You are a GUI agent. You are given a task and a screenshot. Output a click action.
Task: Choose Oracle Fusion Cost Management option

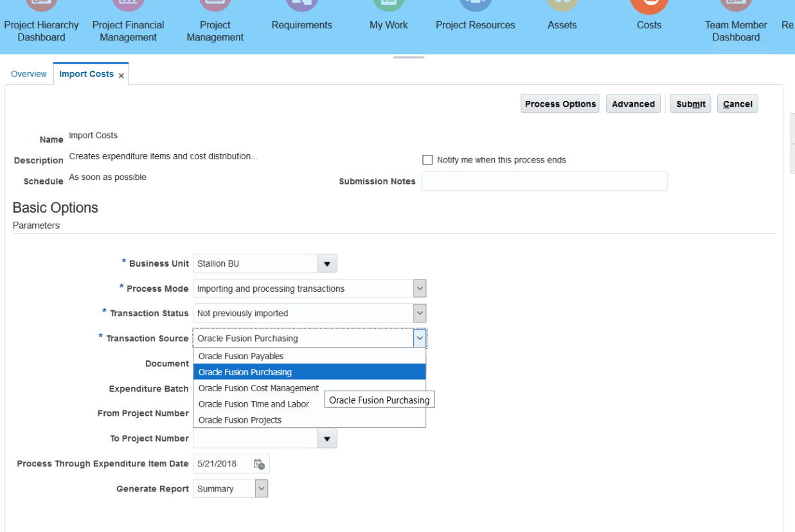(x=309, y=388)
